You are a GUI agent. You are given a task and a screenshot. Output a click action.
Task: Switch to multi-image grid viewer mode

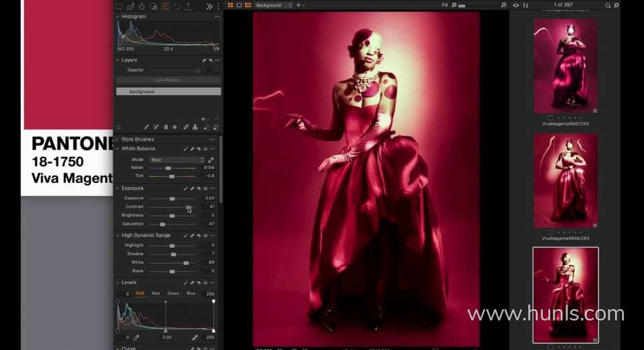[x=230, y=5]
